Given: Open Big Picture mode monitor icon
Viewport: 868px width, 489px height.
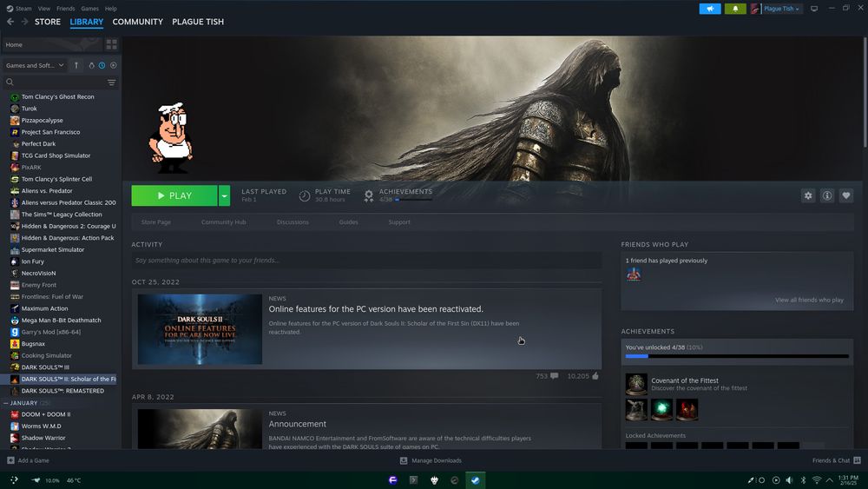Looking at the screenshot, I should point(814,9).
